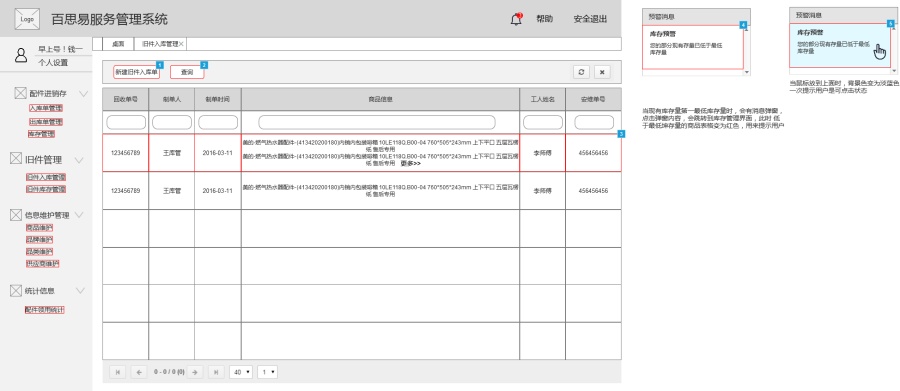Click the 制单时间 column header
Image resolution: width=900 pixels, height=391 pixels.
[218, 99]
